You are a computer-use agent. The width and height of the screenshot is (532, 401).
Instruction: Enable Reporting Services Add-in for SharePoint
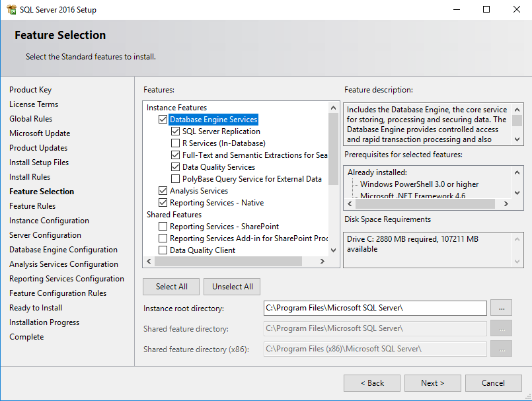click(x=163, y=238)
